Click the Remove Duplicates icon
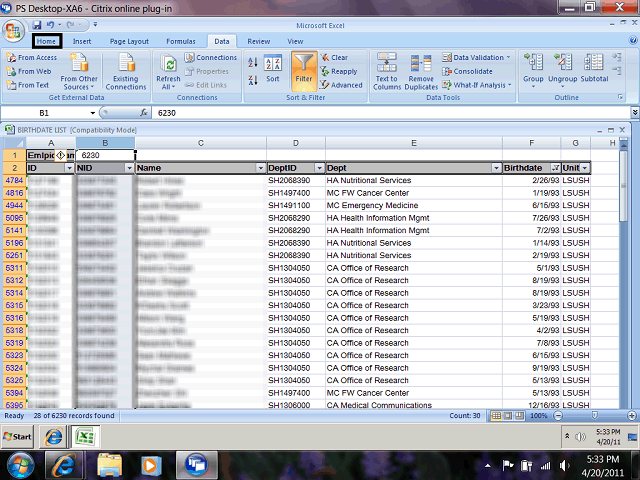 pos(421,69)
